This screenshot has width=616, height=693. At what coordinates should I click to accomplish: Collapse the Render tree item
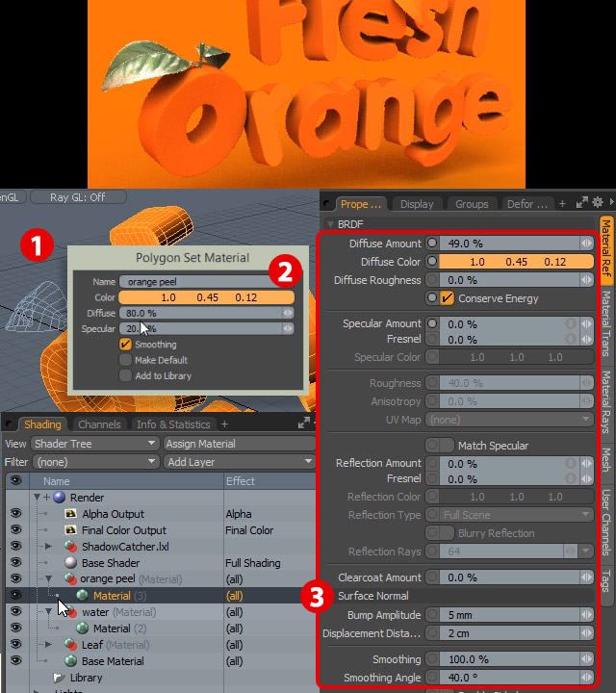[x=38, y=498]
